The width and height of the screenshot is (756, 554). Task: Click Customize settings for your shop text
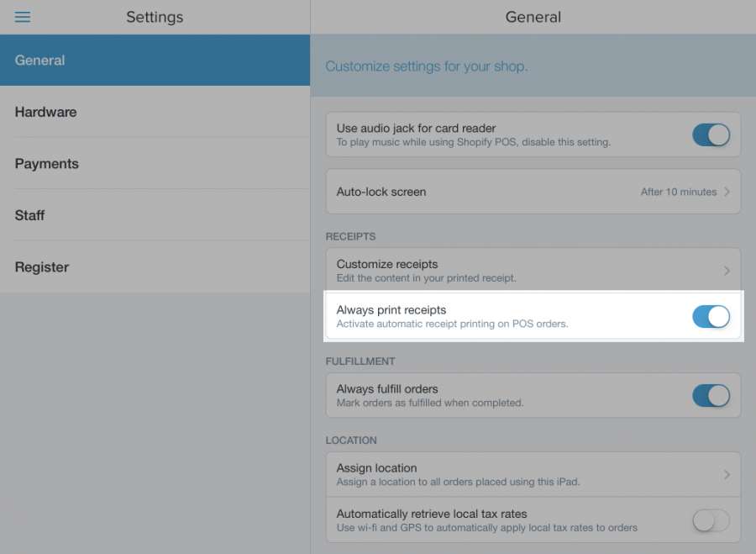426,66
